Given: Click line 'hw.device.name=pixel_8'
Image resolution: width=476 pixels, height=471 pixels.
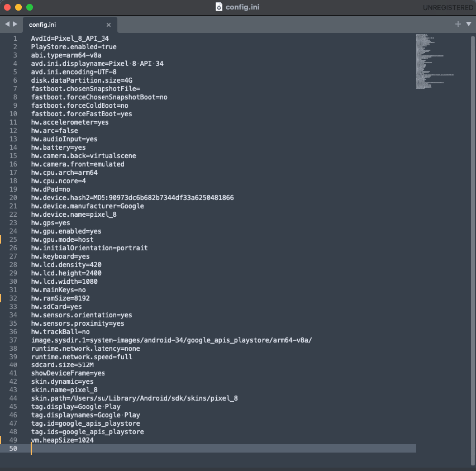Looking at the screenshot, I should pyautogui.click(x=74, y=215).
